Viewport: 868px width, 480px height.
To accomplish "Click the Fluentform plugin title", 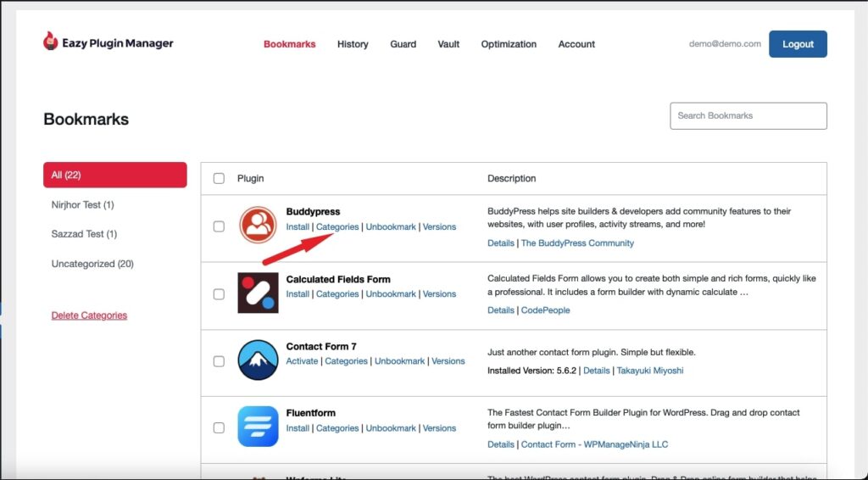I will 310,413.
